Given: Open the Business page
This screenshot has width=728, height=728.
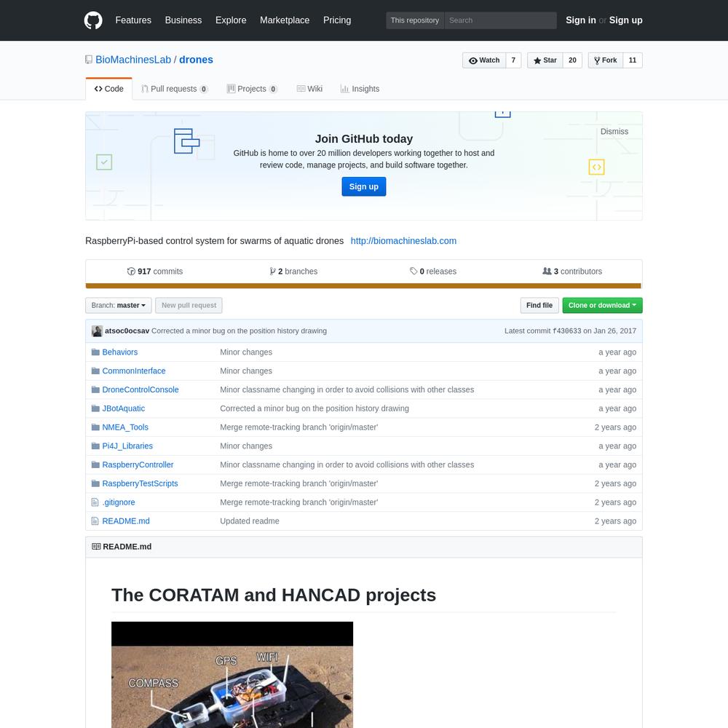Looking at the screenshot, I should [x=183, y=20].
